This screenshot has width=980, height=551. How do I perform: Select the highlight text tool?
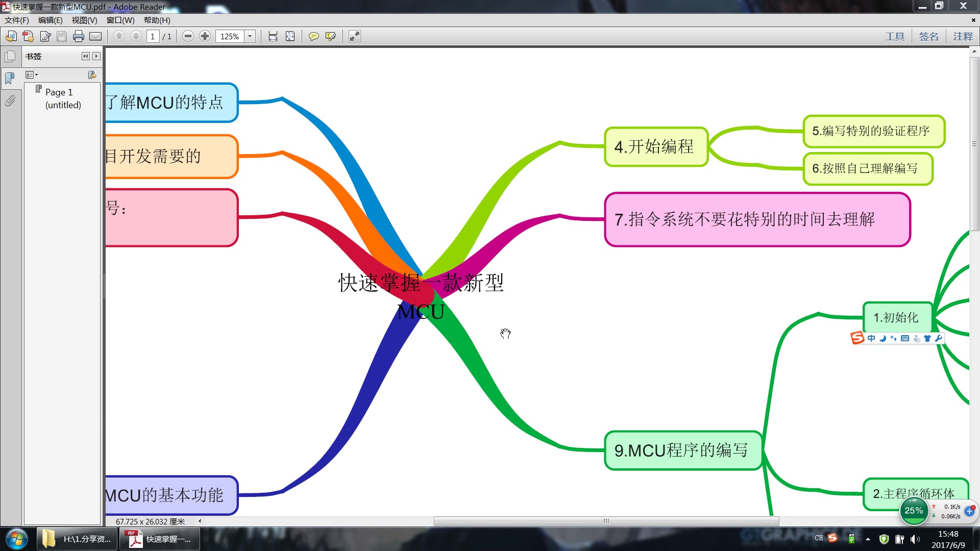click(x=331, y=36)
